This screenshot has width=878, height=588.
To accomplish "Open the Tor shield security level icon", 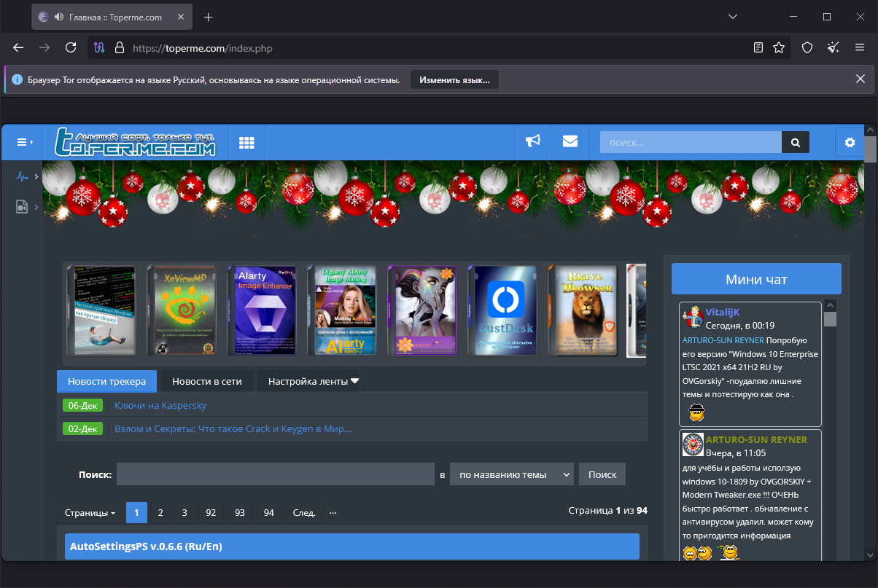I will [807, 47].
